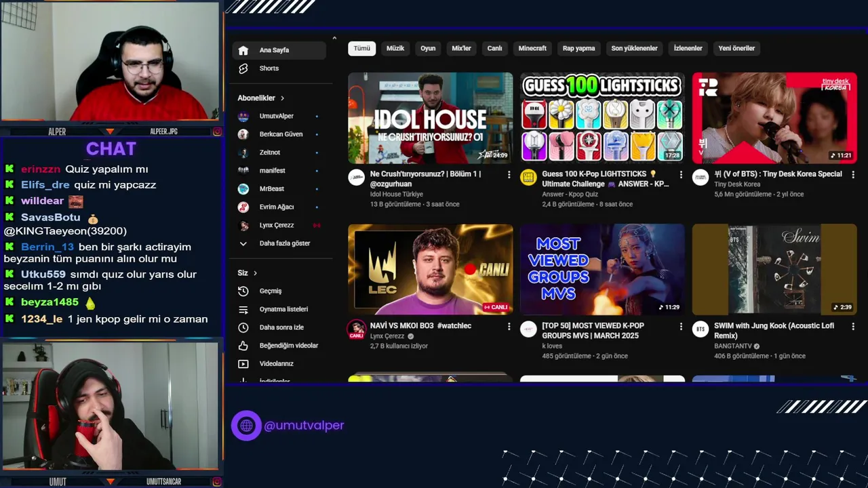
Task: Select the Oyun filter chip
Action: 428,48
